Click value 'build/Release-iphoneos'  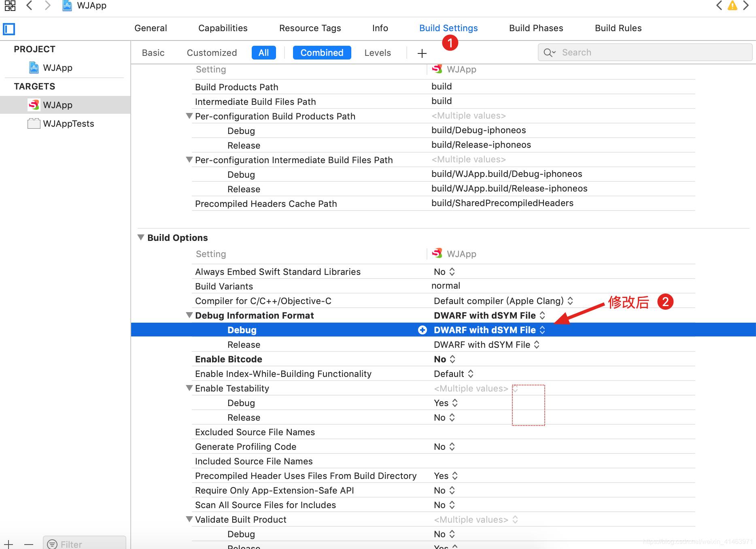pyautogui.click(x=481, y=145)
